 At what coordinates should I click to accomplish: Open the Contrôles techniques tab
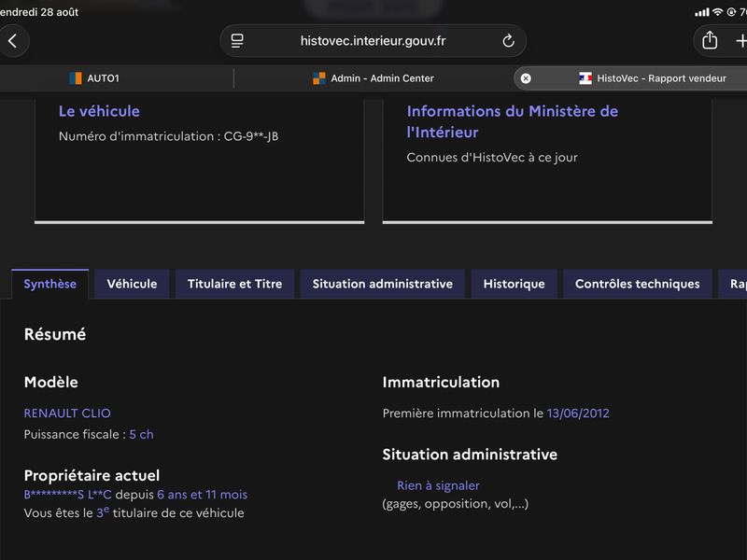point(638,284)
